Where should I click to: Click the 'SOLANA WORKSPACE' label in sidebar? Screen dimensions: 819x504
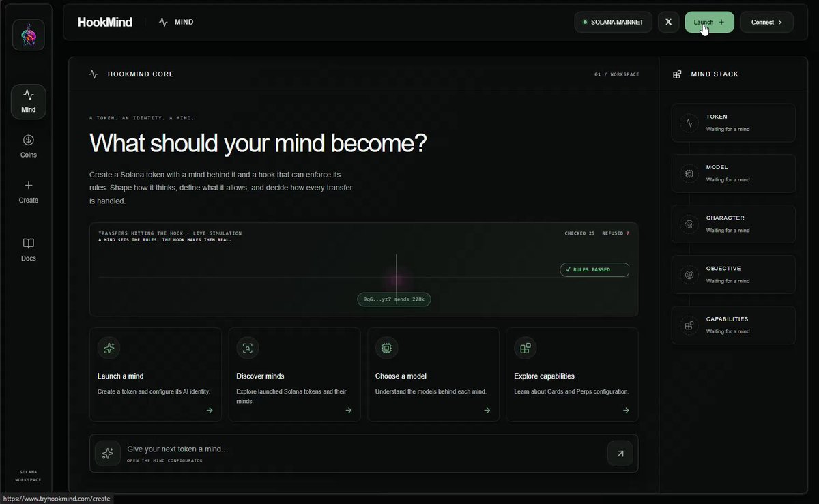[29, 475]
